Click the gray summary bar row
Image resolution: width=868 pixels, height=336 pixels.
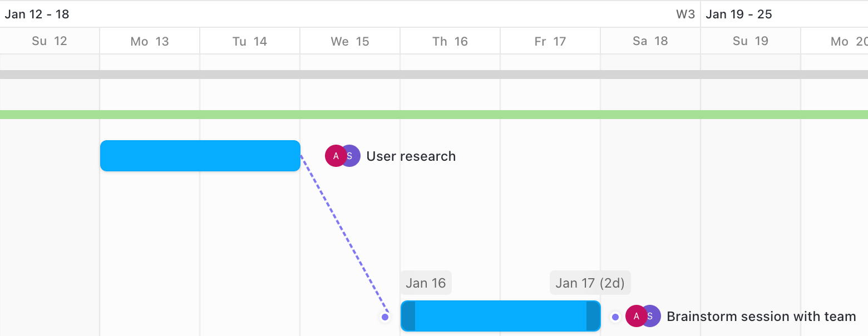coord(434,75)
